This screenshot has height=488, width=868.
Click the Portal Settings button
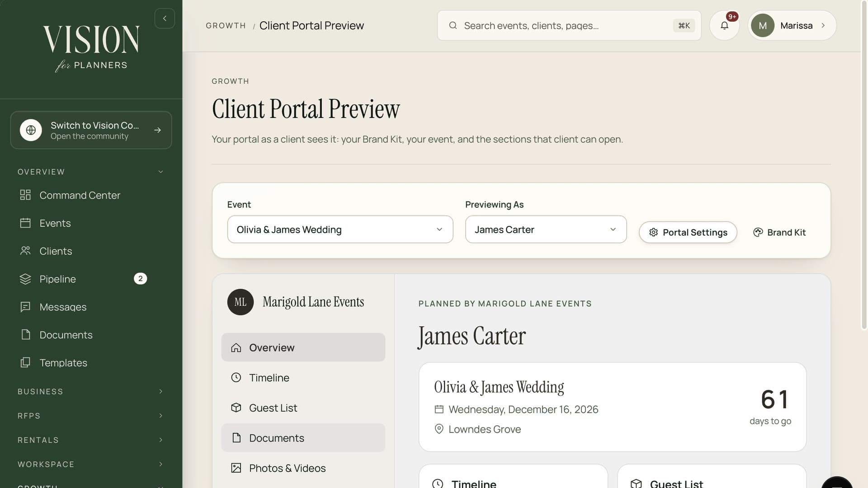688,232
